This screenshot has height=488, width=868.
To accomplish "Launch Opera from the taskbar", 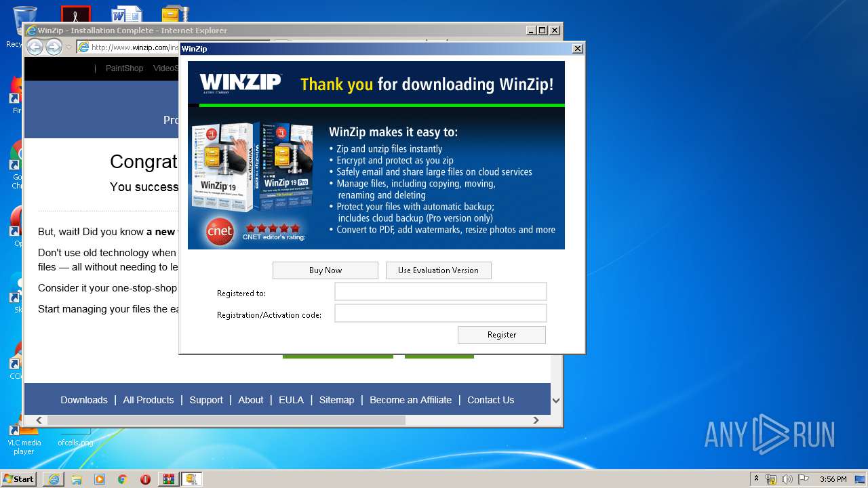I will click(x=145, y=479).
